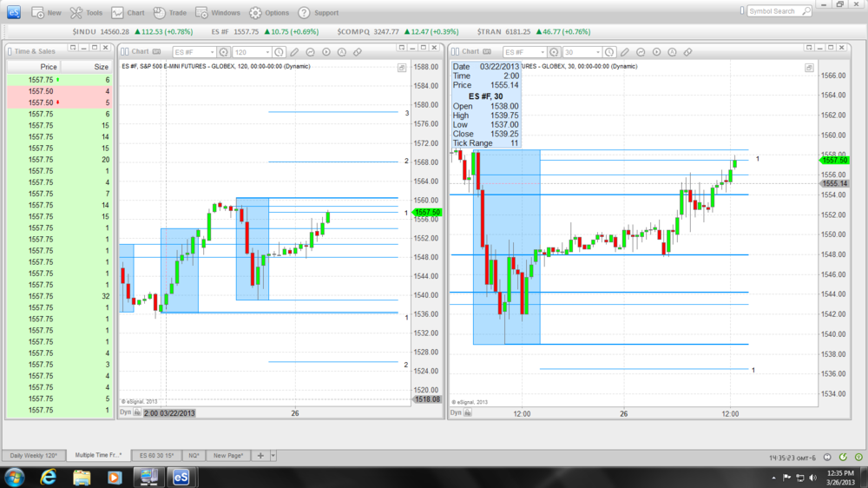Select the pencil drawing tool in 30 chart

[x=625, y=52]
